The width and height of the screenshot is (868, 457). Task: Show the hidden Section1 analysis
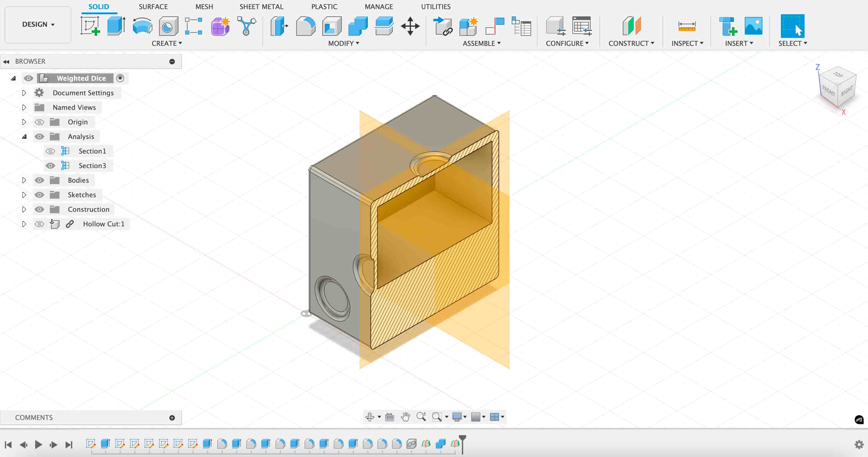point(50,151)
